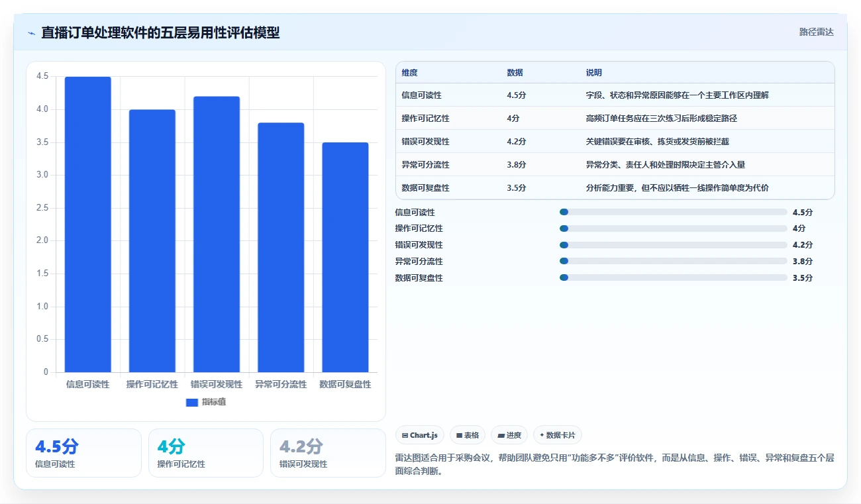Select the 进度 tag chip
Image resolution: width=861 pixels, height=504 pixels.
click(x=509, y=435)
